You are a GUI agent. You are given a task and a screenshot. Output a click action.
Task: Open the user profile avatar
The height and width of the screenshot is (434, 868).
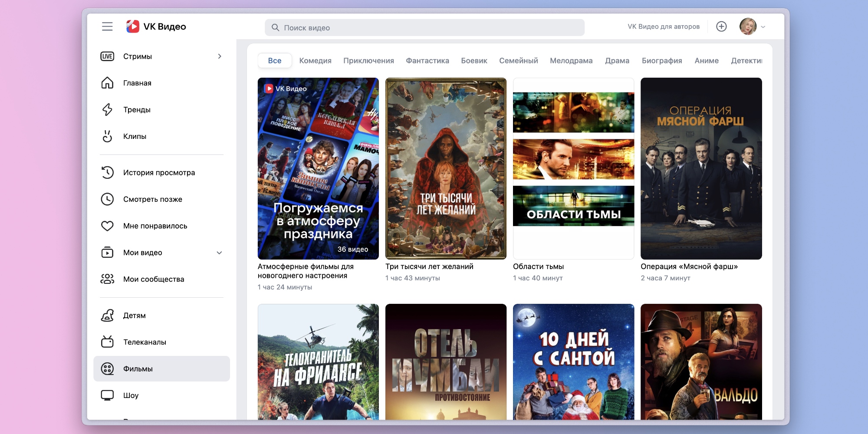[748, 26]
